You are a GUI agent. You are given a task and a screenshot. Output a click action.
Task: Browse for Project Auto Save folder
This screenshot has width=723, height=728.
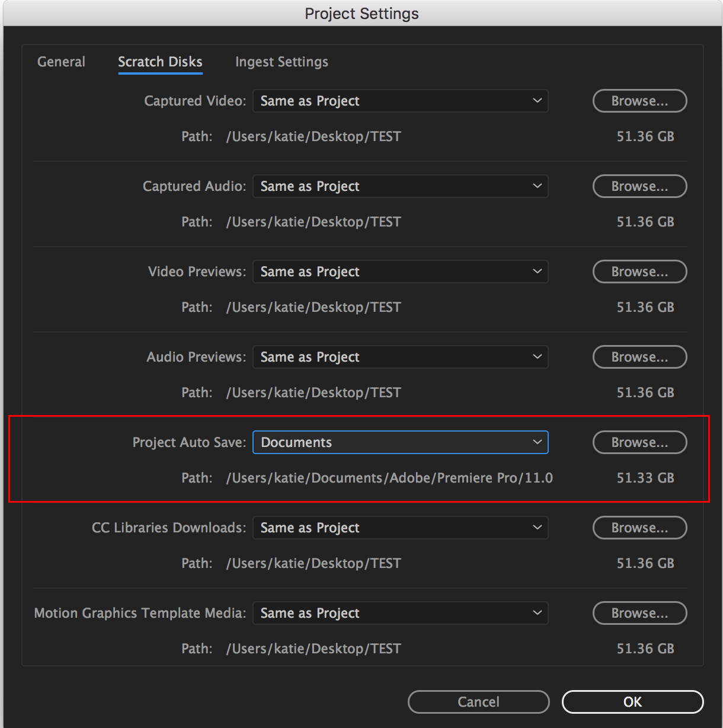coord(639,442)
